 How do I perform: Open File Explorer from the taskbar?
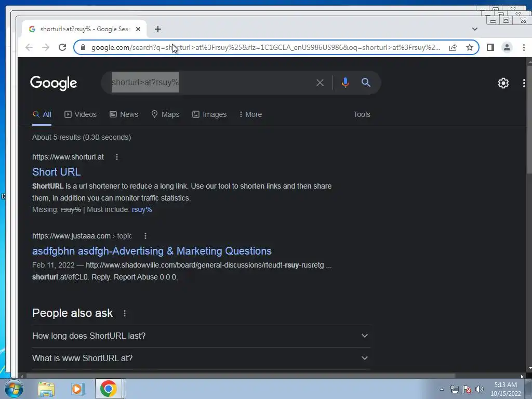click(46, 389)
